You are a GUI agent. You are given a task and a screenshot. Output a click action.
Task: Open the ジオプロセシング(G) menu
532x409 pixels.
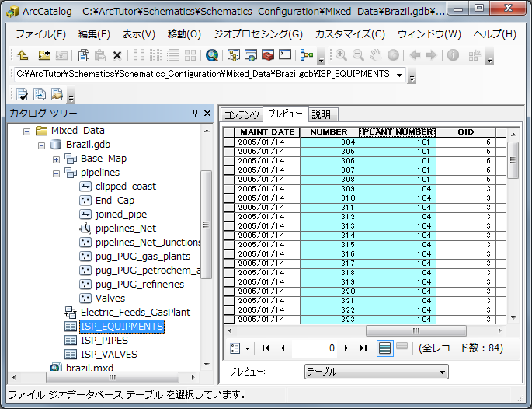(x=258, y=34)
